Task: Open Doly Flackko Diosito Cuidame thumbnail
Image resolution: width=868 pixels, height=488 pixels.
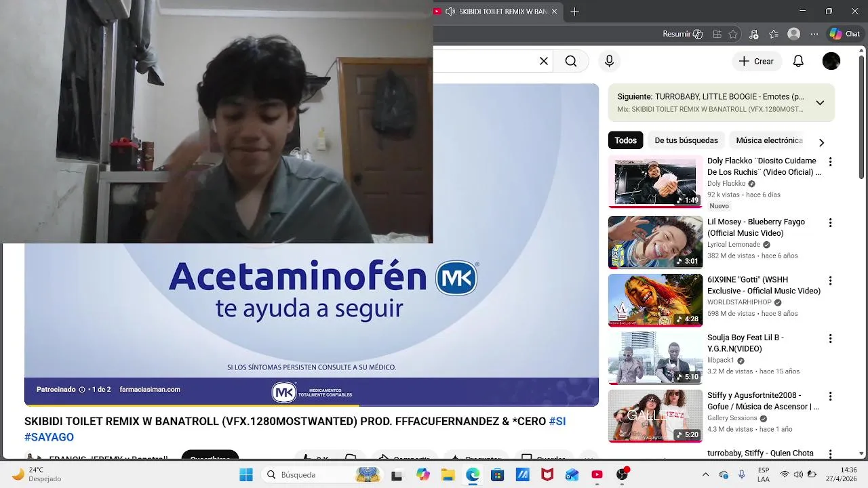Action: [655, 182]
